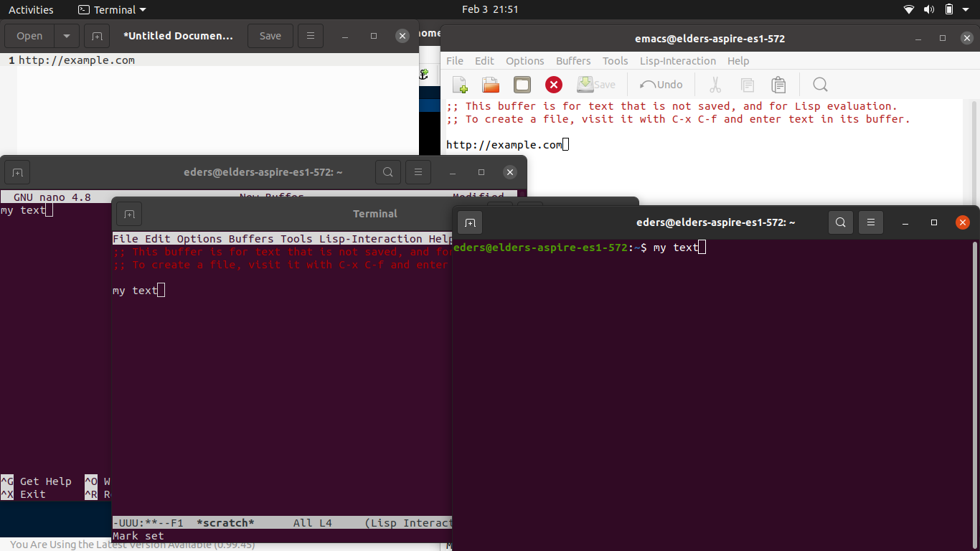The image size is (980, 551).
Task: Open the Lisp-Interaction menu in Emacs
Action: [x=677, y=61]
